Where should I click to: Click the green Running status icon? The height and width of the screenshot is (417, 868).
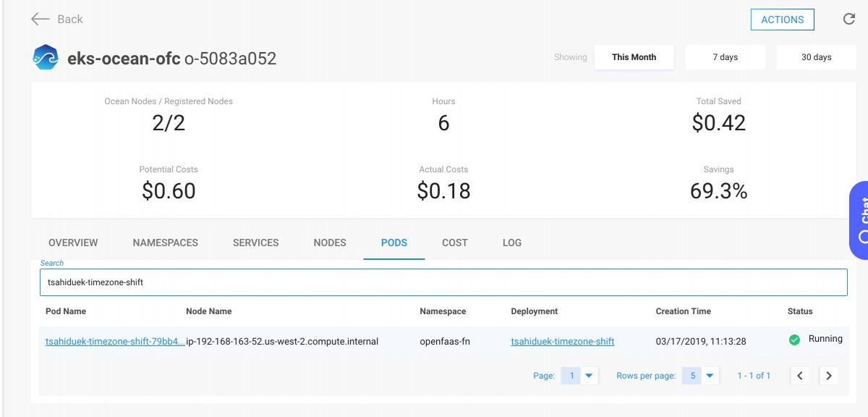pyautogui.click(x=794, y=340)
